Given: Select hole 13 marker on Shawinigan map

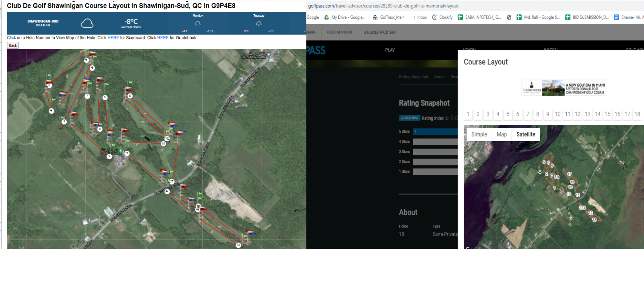Looking at the screenshot, I should 239,245.
